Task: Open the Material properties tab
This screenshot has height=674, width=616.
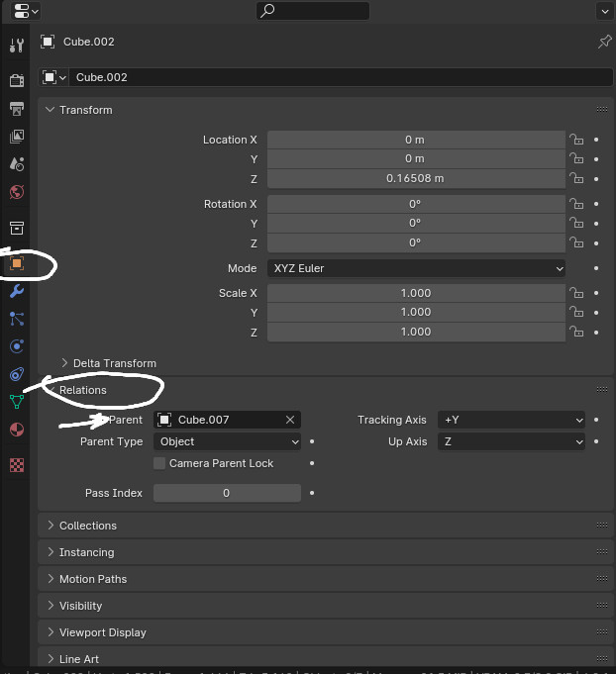Action: tap(17, 430)
